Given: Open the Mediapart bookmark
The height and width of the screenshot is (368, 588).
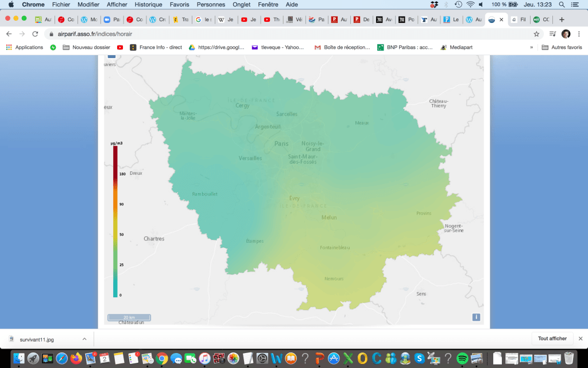Looking at the screenshot, I should click(x=457, y=47).
